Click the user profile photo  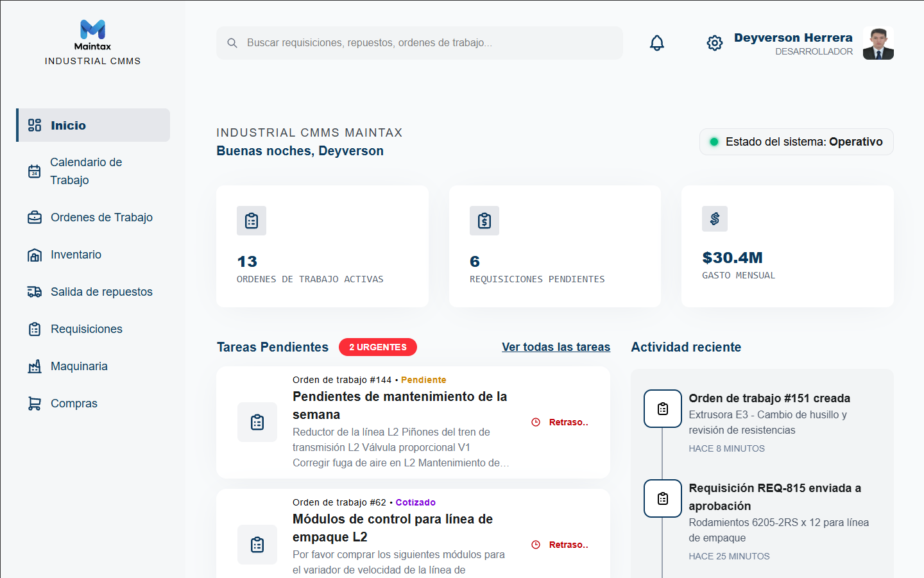point(878,44)
